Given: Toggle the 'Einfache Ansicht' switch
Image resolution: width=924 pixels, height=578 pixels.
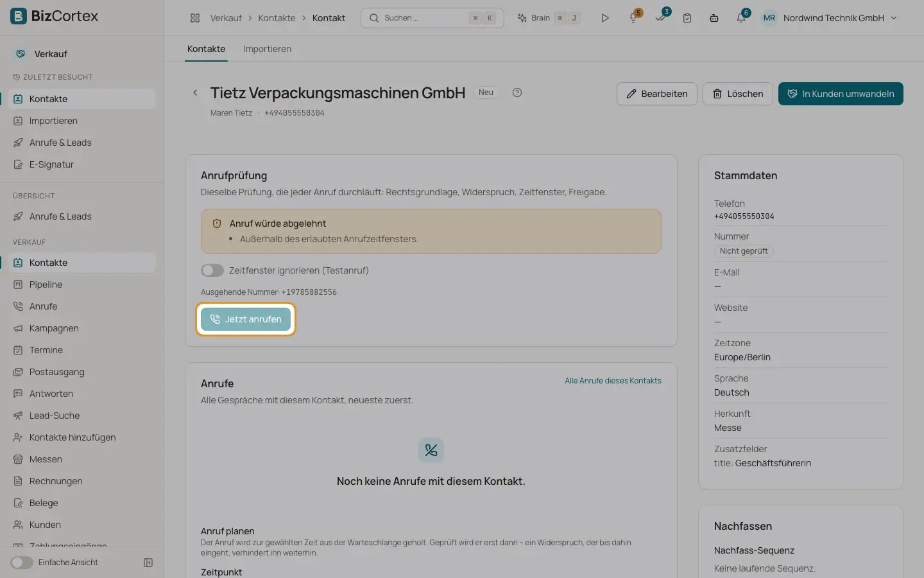Looking at the screenshot, I should (22, 563).
